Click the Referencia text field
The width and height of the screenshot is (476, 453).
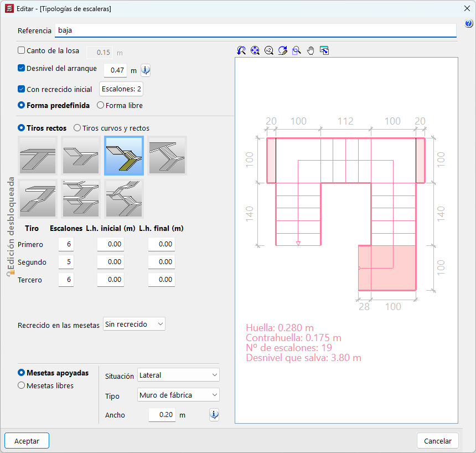point(255,30)
